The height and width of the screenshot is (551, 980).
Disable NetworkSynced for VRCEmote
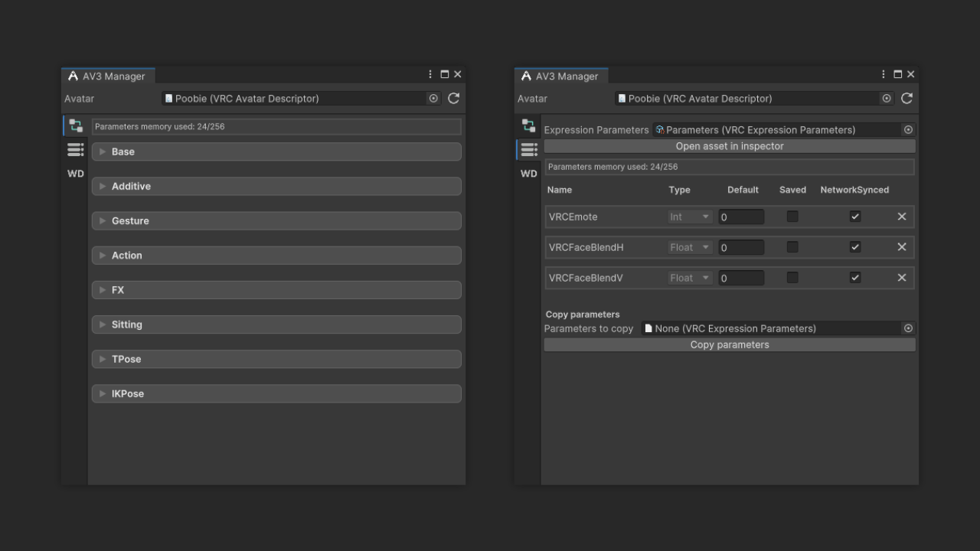(x=855, y=217)
